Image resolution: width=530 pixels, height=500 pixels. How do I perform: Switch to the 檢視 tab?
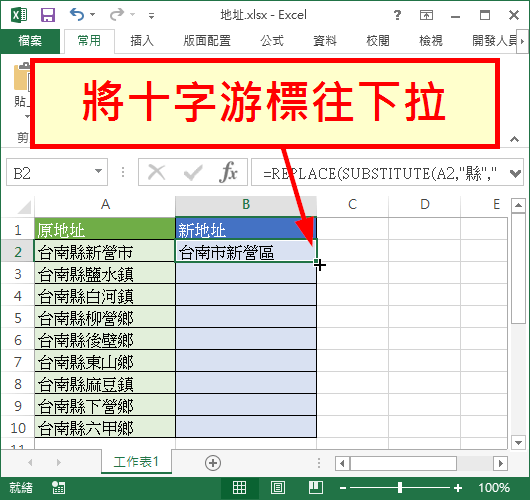pyautogui.click(x=431, y=41)
